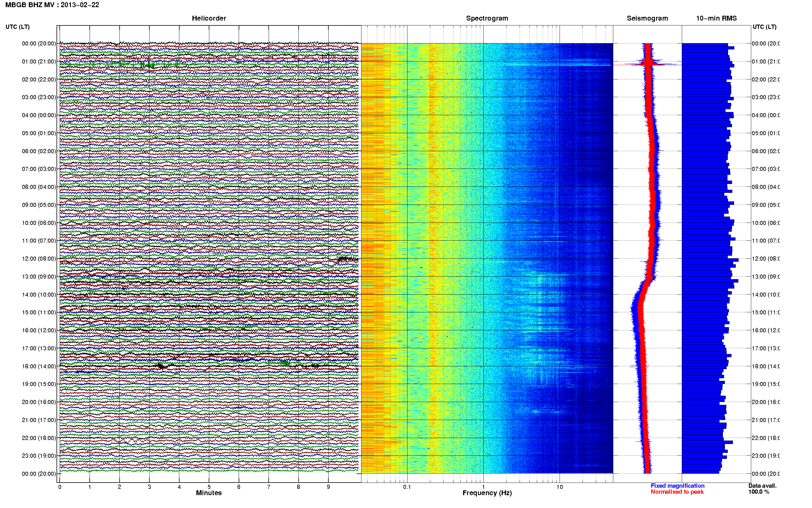Click the left '17:00 (13:00)' time label
Viewport: 812px width, 508px height.
pos(39,348)
